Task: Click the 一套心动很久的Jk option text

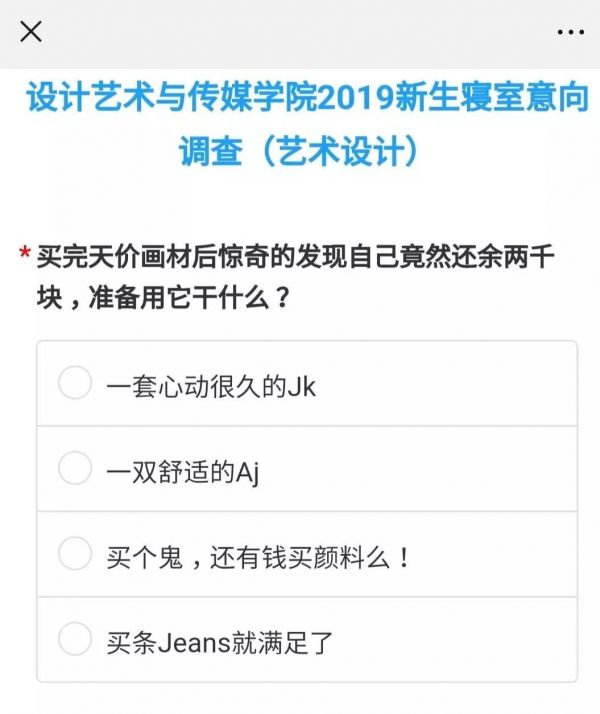Action: [x=210, y=385]
